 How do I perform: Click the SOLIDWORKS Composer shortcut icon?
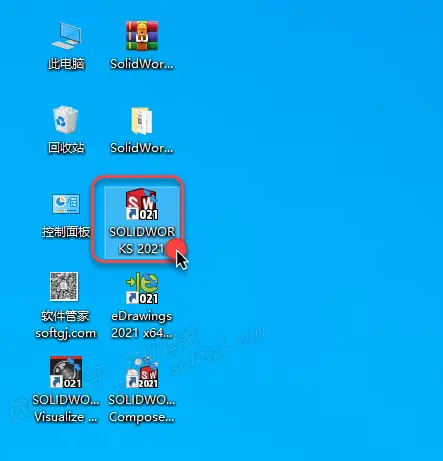(x=142, y=372)
